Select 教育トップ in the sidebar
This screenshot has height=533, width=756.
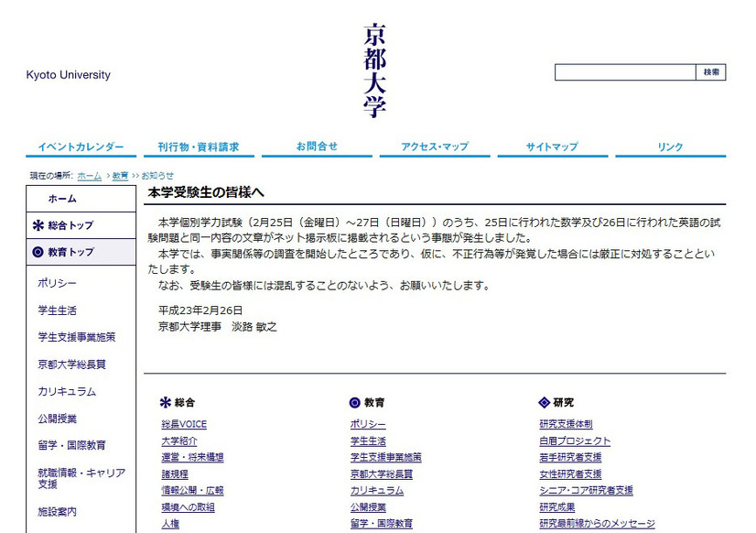[x=81, y=252]
